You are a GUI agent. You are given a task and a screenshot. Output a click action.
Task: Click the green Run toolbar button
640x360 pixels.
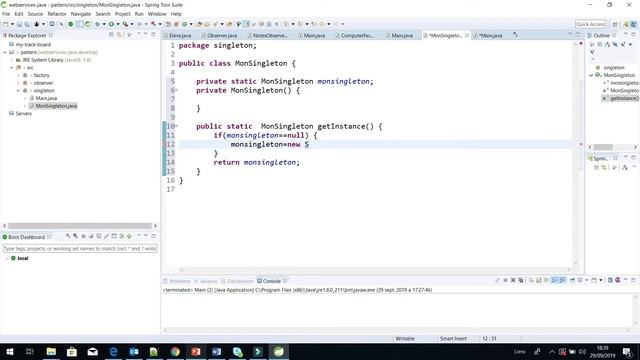111,24
